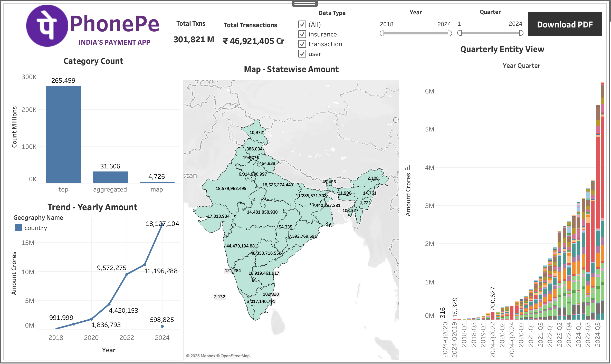
Task: Click the Year slider left handle
Action: tap(382, 33)
